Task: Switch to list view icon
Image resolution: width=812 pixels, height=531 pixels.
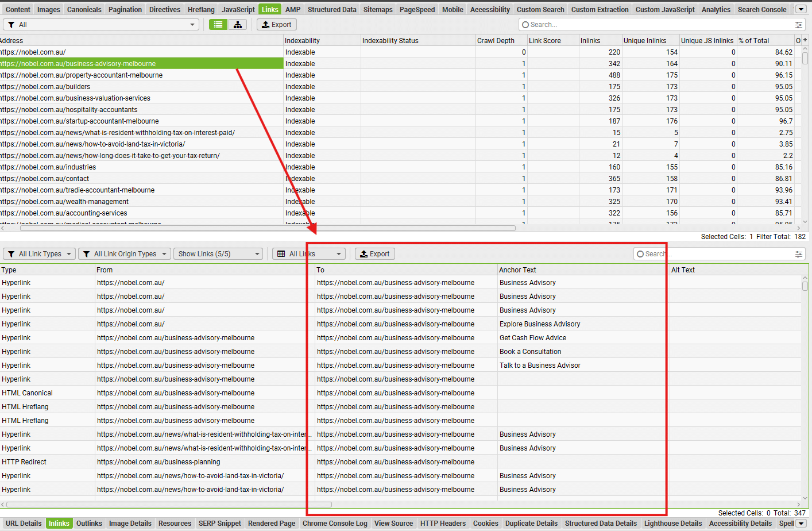Action: coord(218,25)
